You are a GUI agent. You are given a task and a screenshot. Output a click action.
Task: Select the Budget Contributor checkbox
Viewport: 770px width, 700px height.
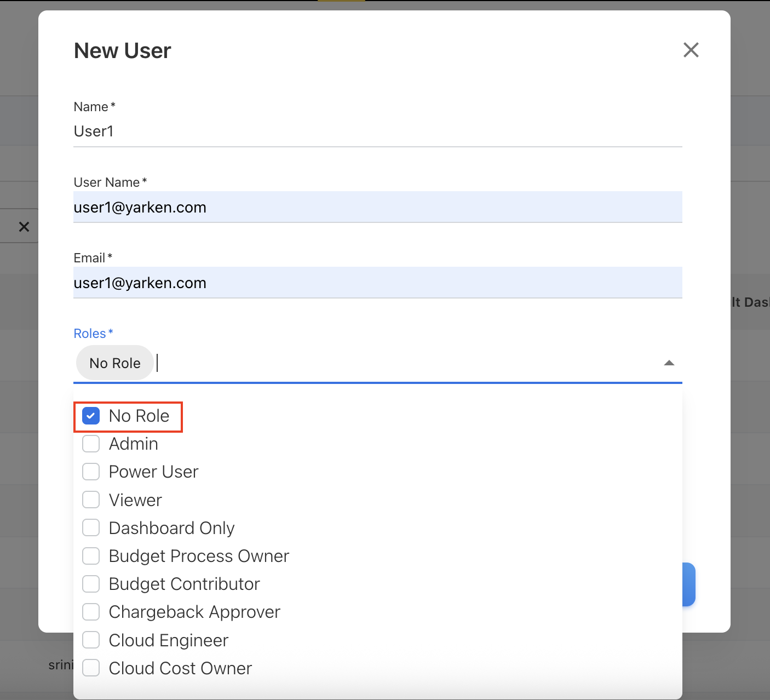click(91, 584)
